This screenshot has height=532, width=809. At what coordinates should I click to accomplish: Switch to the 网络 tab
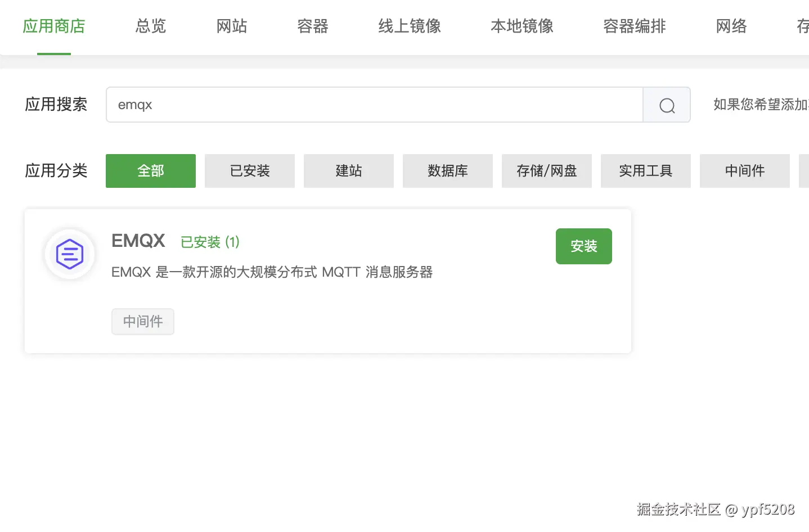[731, 26]
